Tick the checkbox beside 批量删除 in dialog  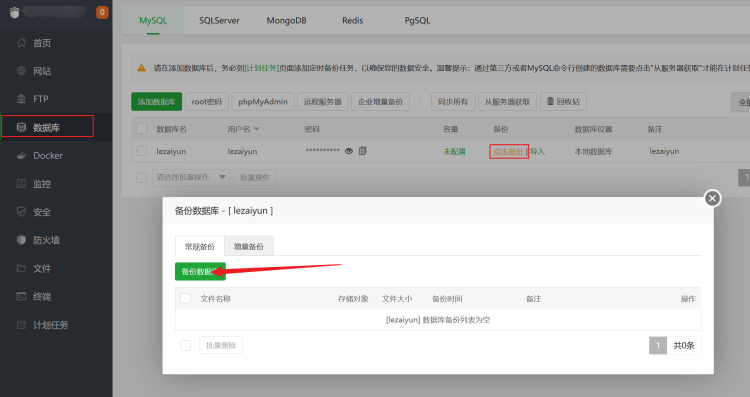click(x=186, y=345)
